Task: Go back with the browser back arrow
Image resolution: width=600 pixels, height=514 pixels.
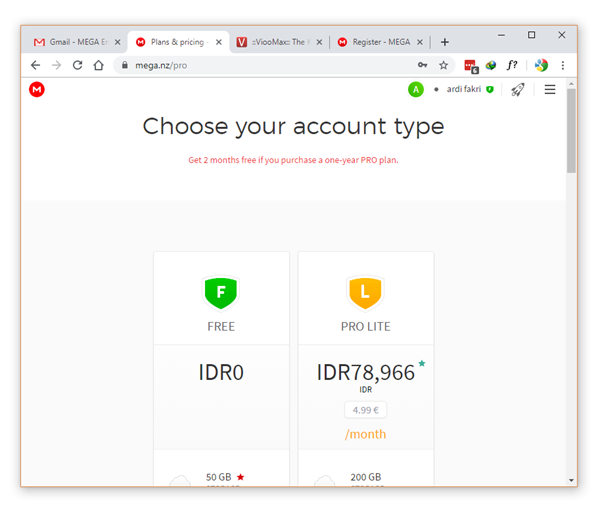Action: click(x=36, y=65)
